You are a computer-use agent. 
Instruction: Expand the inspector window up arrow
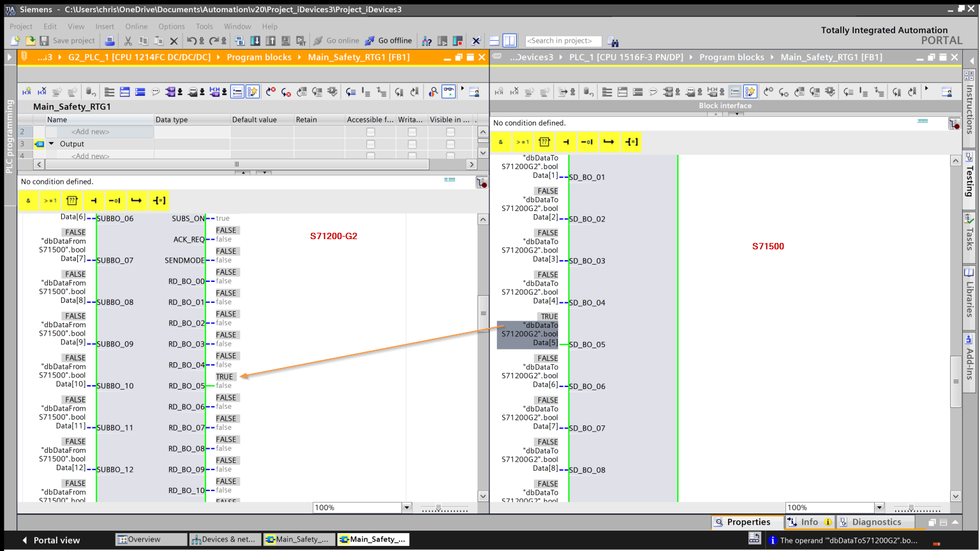(955, 522)
